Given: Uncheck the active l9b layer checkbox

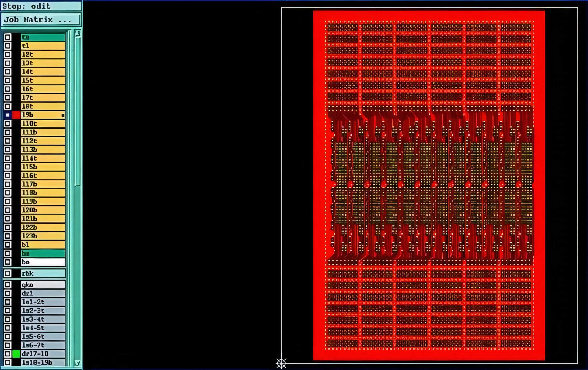Looking at the screenshot, I should [8, 115].
